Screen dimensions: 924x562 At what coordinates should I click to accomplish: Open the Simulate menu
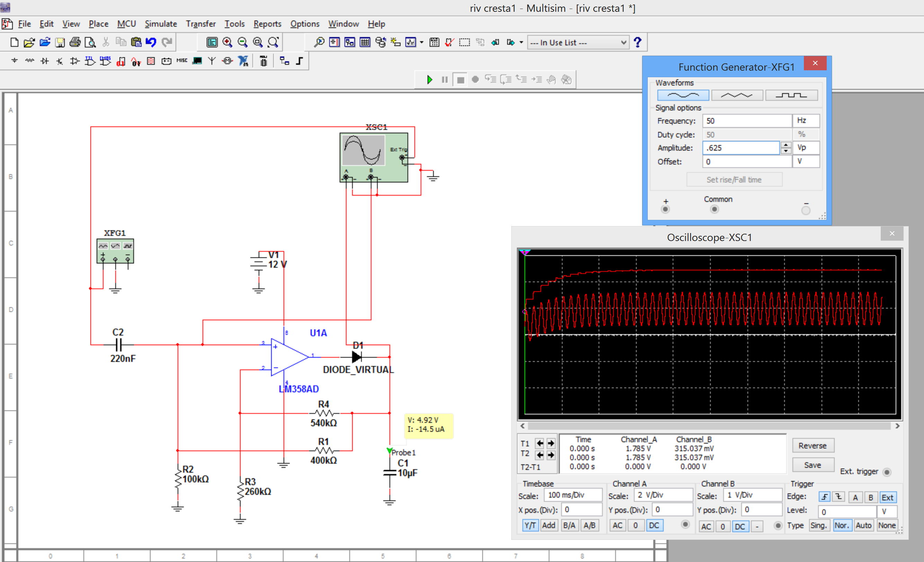[161, 24]
